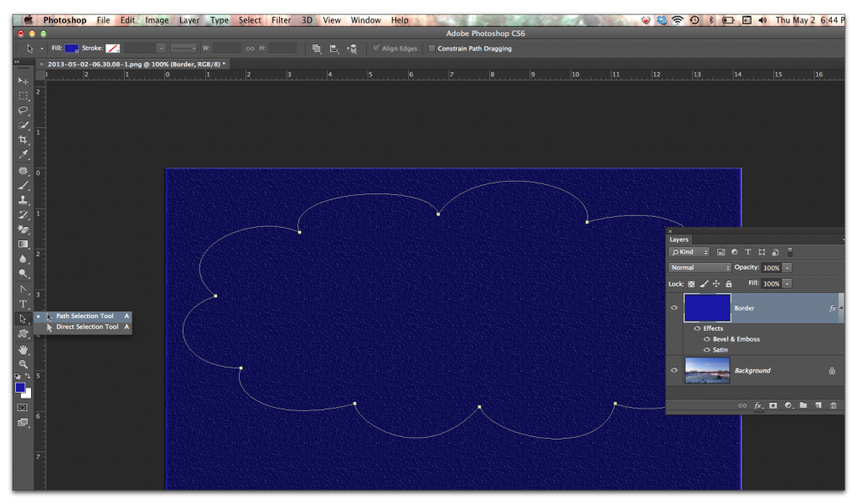Open stroke type dropdown
858x504 pixels.
[x=183, y=49]
